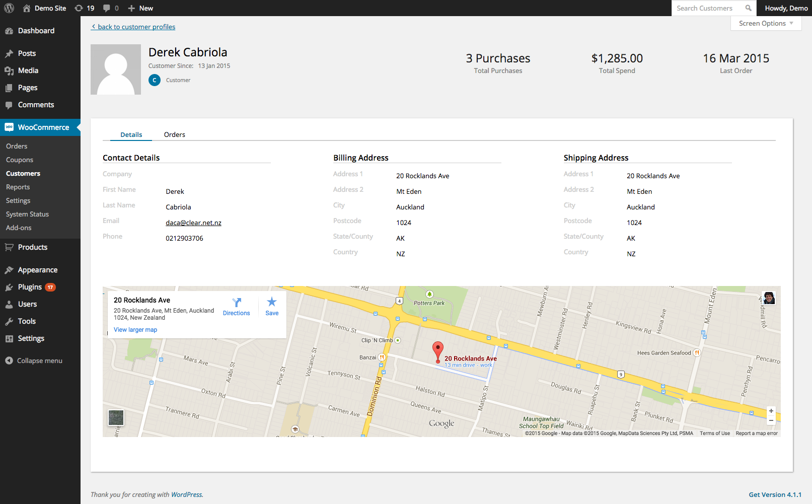Click Report a map error link

coord(757,433)
